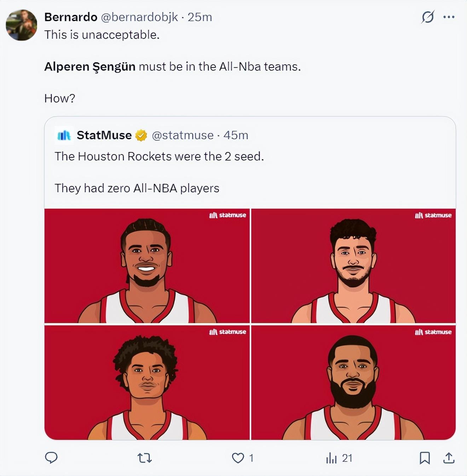This screenshot has width=467, height=476.
Task: View the top-left player illustration
Action: [147, 266]
